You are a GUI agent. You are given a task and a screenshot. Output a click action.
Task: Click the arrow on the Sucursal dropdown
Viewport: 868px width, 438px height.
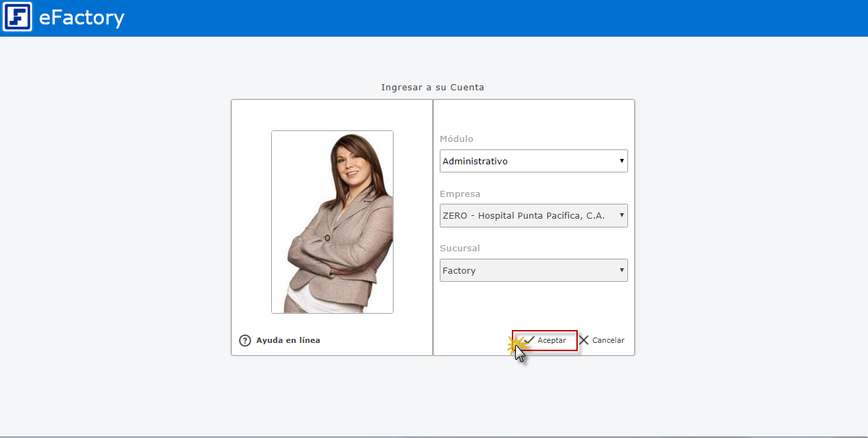(x=621, y=270)
